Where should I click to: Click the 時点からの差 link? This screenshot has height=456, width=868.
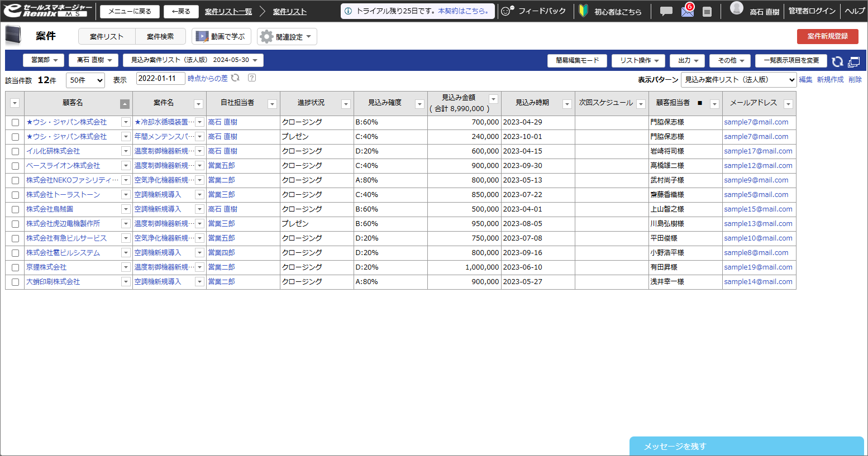click(208, 79)
